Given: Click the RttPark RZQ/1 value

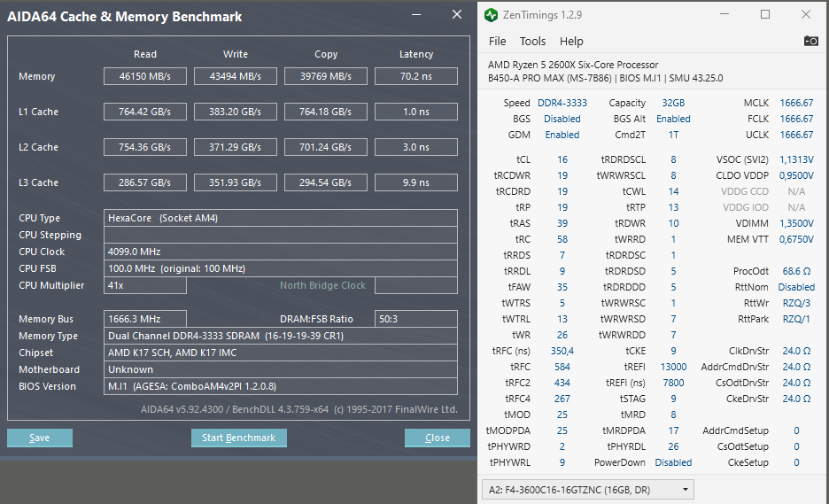Looking at the screenshot, I should tap(796, 319).
